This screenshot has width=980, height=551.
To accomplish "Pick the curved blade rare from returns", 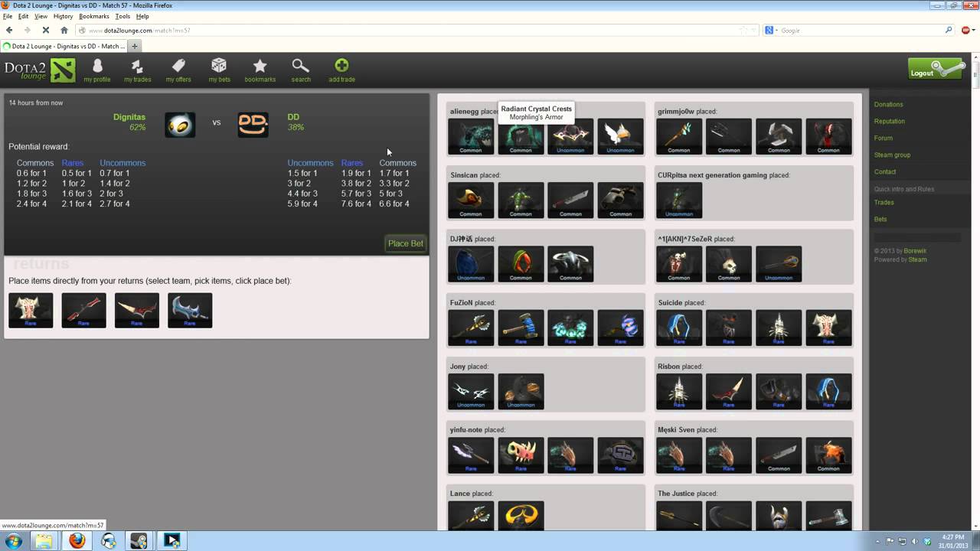I will coord(137,310).
